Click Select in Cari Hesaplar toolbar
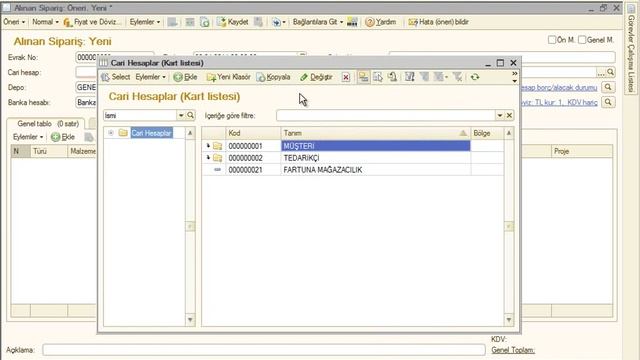640x360 pixels. tap(116, 77)
